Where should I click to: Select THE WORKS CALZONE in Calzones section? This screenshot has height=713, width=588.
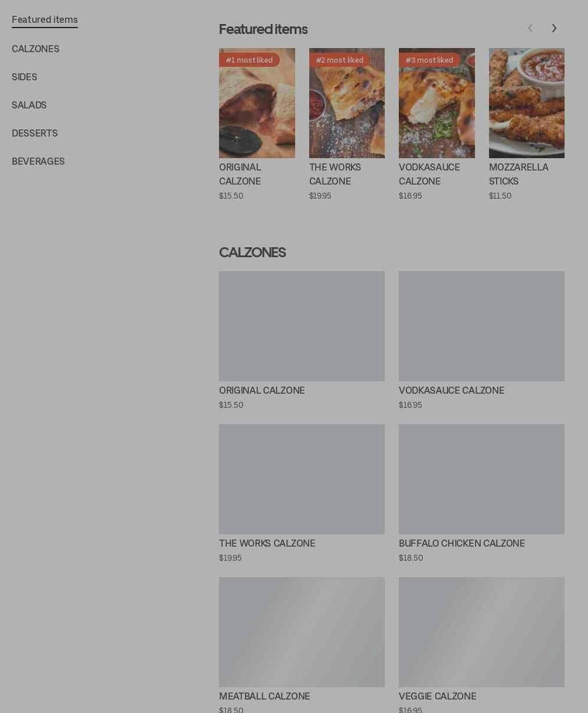(x=267, y=544)
